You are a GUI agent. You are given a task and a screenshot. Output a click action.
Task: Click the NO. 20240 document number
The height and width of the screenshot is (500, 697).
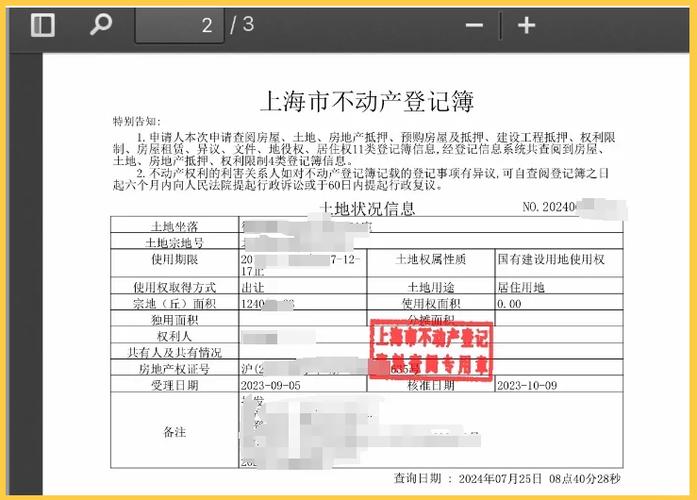pyautogui.click(x=549, y=207)
